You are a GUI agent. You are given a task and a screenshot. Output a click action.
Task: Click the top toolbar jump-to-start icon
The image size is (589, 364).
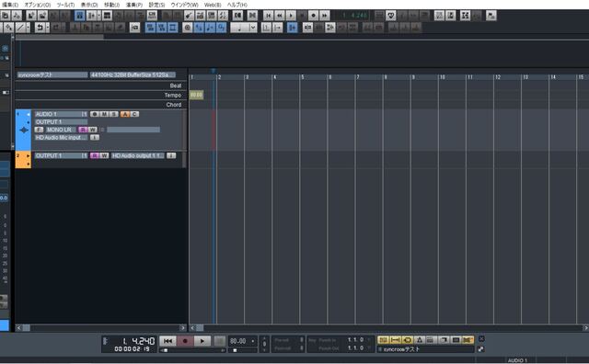268,16
